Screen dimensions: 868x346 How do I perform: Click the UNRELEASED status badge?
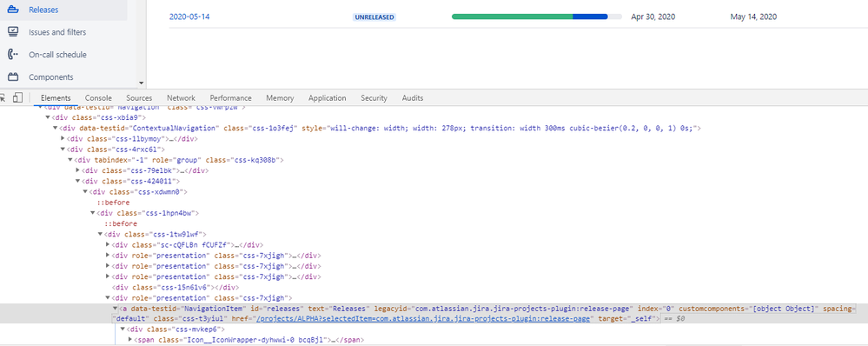tap(374, 17)
